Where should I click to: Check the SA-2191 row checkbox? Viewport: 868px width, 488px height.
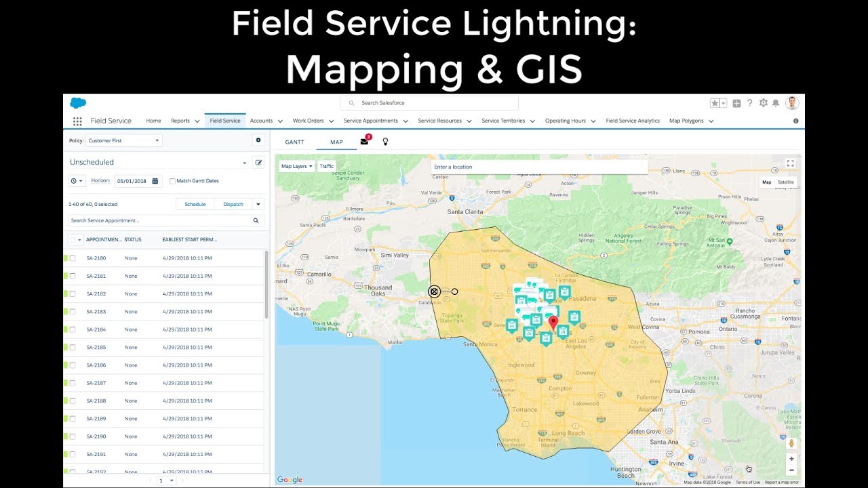click(73, 454)
